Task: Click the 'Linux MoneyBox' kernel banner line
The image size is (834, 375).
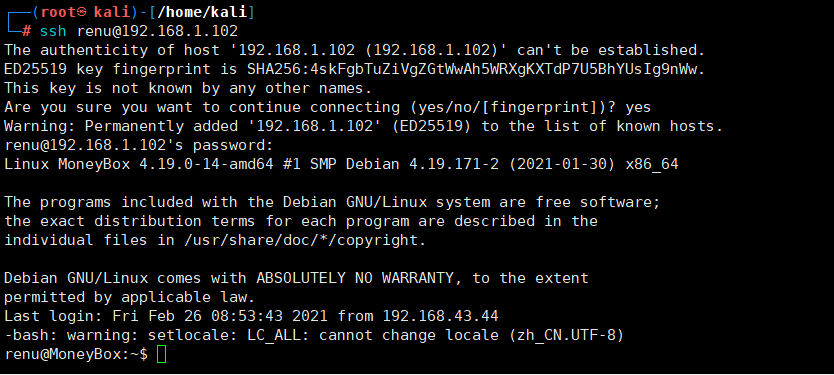Action: pos(341,164)
